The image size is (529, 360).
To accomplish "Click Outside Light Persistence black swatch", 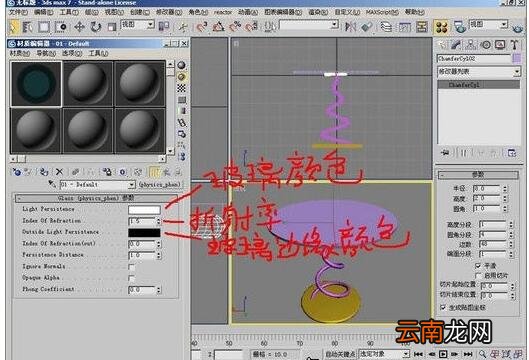I will coord(144,232).
